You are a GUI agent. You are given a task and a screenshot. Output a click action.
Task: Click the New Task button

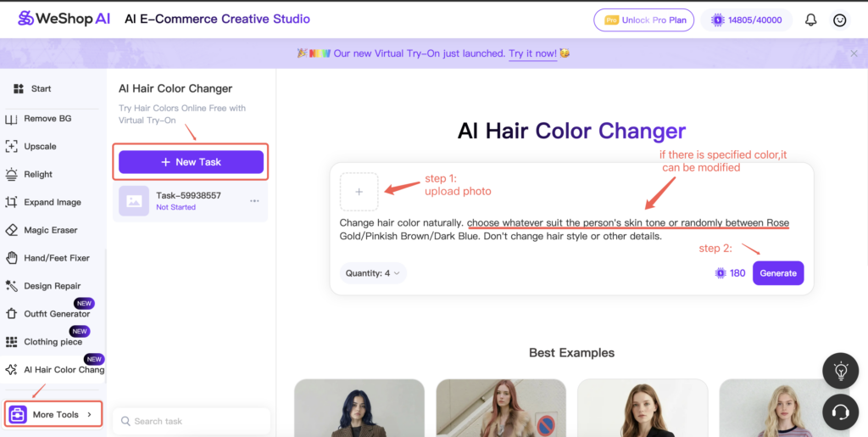pos(191,162)
